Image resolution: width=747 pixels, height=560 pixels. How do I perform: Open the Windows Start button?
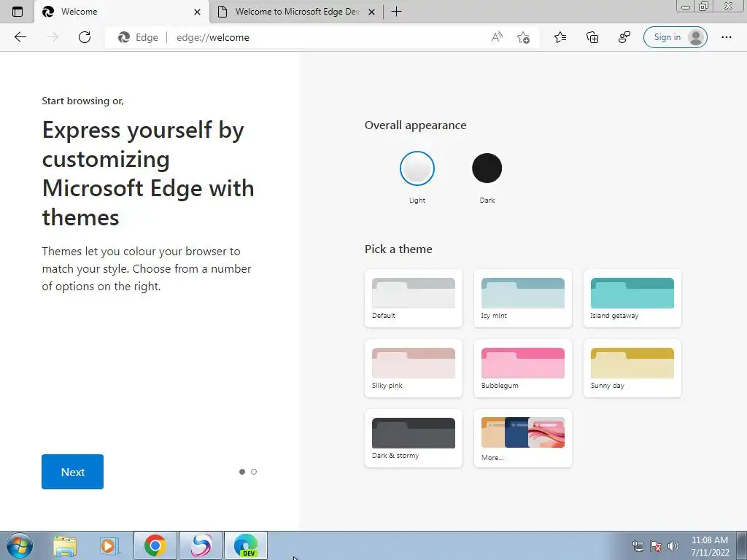point(19,545)
